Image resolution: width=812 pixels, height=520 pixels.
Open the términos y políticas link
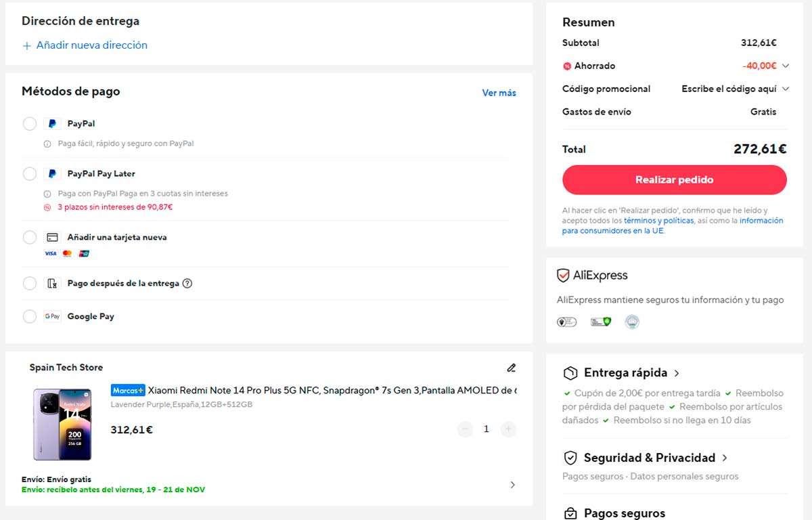[x=658, y=221]
